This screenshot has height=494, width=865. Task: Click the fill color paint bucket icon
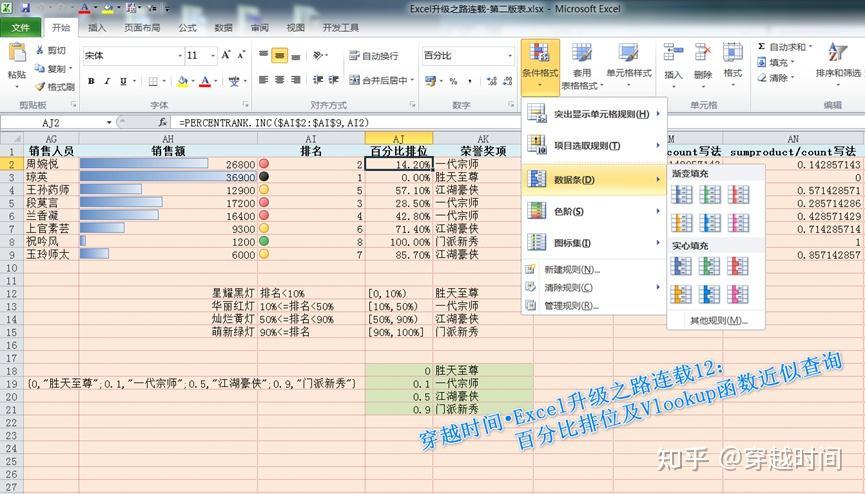point(181,81)
